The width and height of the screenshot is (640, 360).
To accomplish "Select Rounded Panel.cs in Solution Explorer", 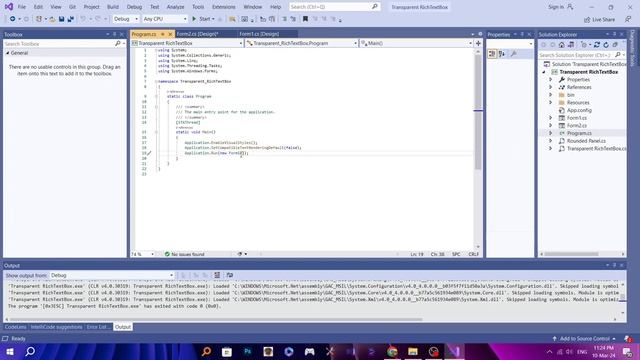I will click(x=586, y=141).
